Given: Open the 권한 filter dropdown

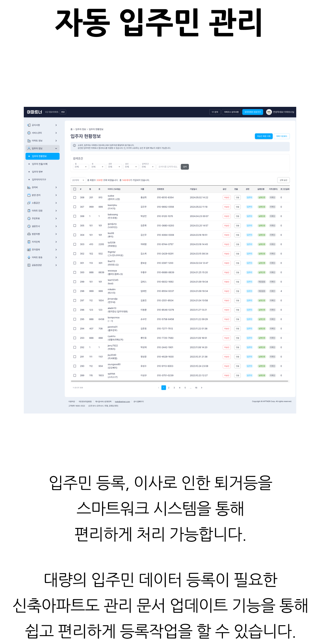Looking at the screenshot, I should pos(114,167).
